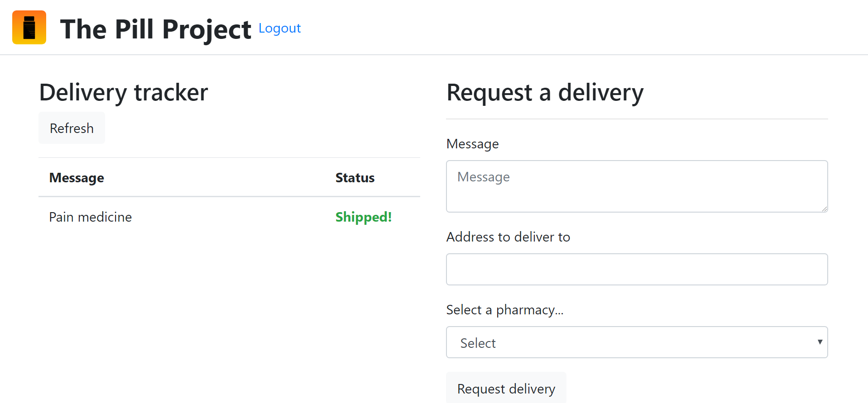The image size is (868, 403).
Task: Click the Request a delivery heading
Action: tap(545, 93)
